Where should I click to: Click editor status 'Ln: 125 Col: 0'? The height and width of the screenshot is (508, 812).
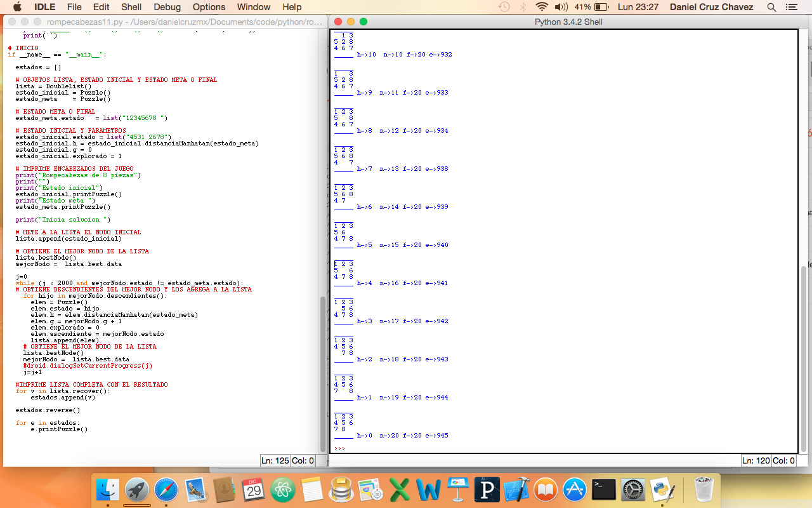pos(289,461)
